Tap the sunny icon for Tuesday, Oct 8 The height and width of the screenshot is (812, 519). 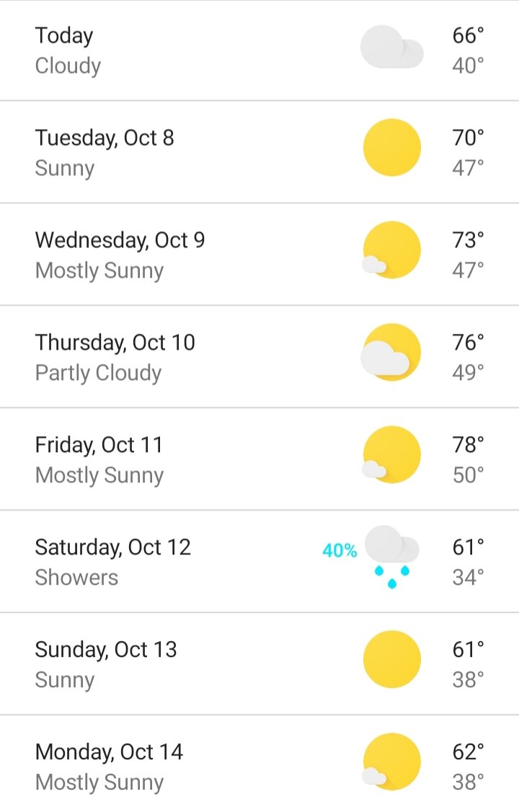pos(391,148)
